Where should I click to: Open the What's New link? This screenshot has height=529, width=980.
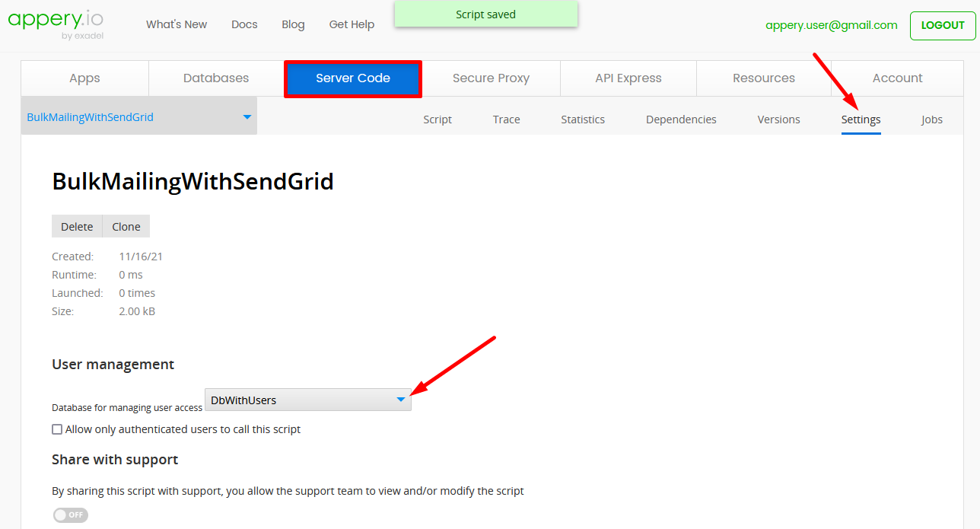click(177, 24)
